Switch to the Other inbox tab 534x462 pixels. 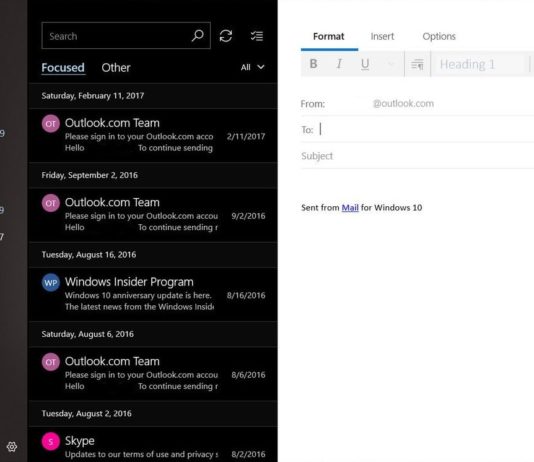[116, 67]
